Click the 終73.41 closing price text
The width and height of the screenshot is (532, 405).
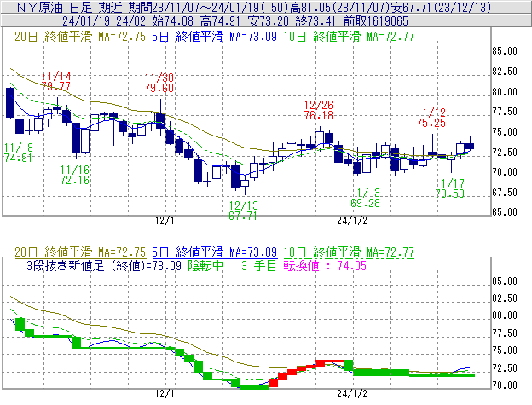click(315, 21)
